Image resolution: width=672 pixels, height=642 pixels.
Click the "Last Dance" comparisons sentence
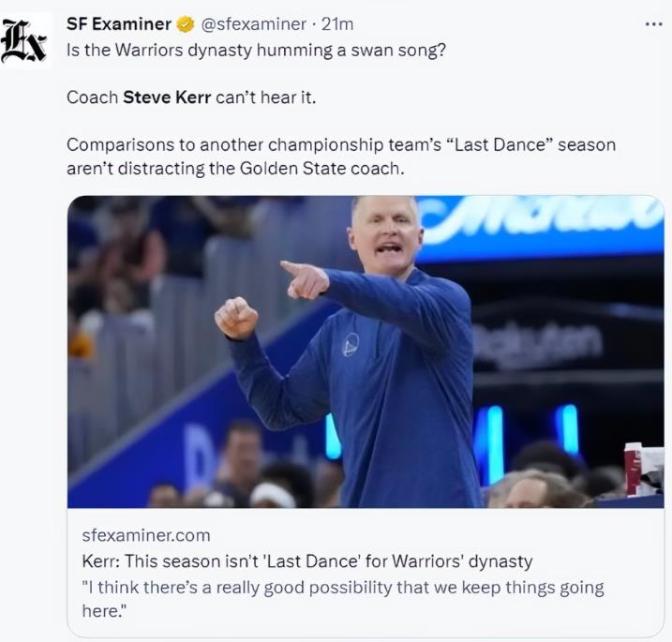pyautogui.click(x=341, y=145)
